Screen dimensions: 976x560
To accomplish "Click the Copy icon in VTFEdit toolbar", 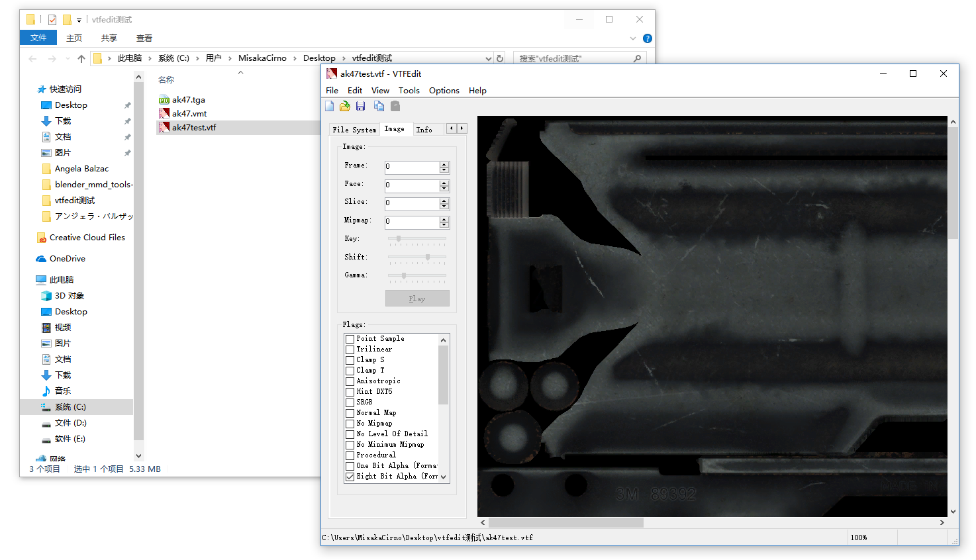I will tap(379, 106).
